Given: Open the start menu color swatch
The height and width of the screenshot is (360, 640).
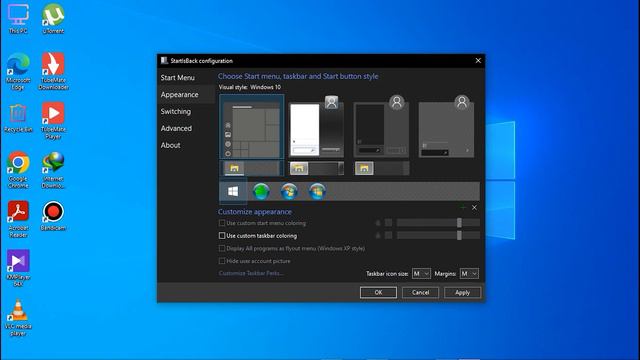Looking at the screenshot, I should (x=389, y=223).
